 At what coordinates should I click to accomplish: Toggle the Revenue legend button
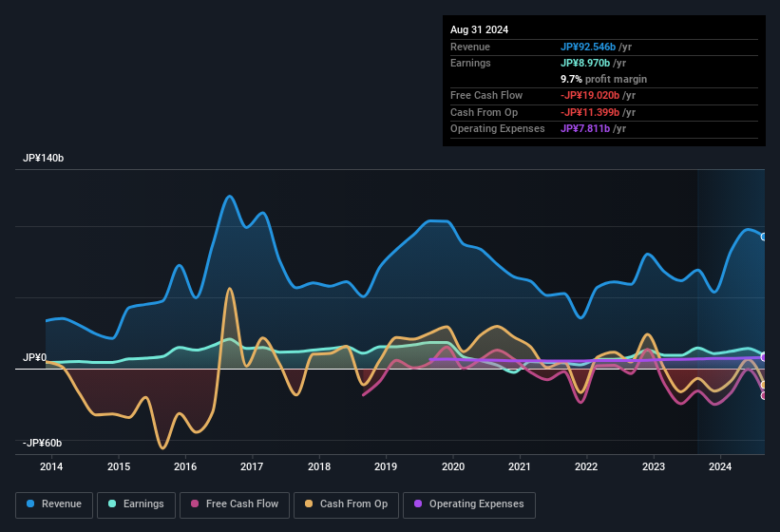pos(54,504)
